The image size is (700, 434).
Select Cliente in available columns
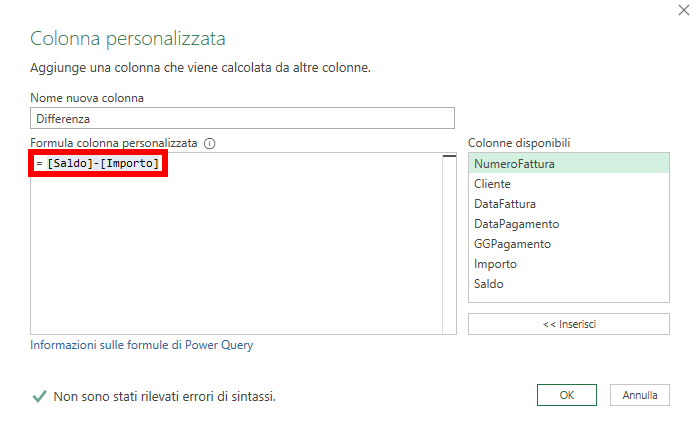click(x=569, y=184)
